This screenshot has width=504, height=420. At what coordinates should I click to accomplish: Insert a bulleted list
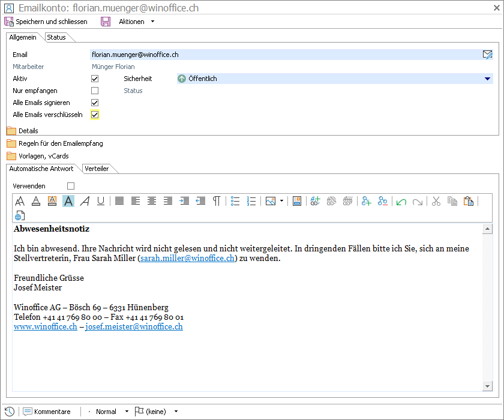235,202
